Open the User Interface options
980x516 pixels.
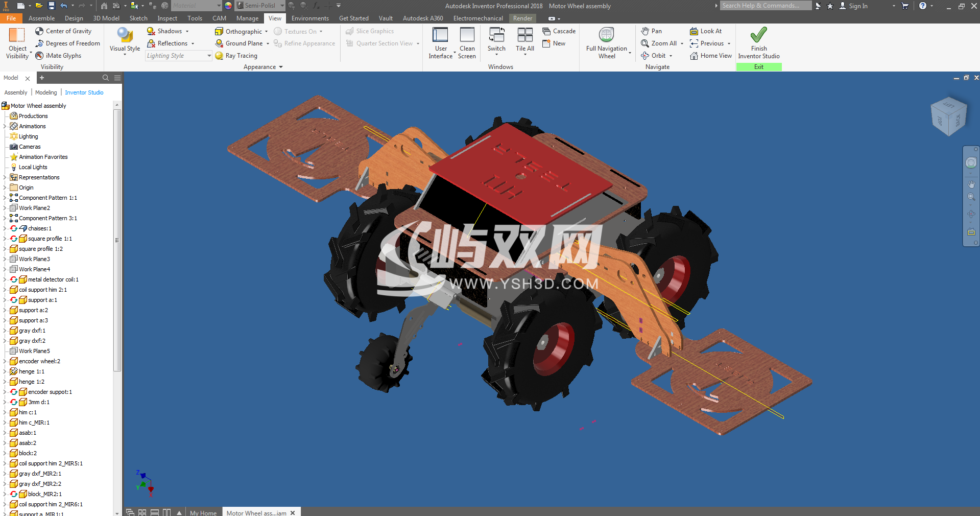point(440,43)
